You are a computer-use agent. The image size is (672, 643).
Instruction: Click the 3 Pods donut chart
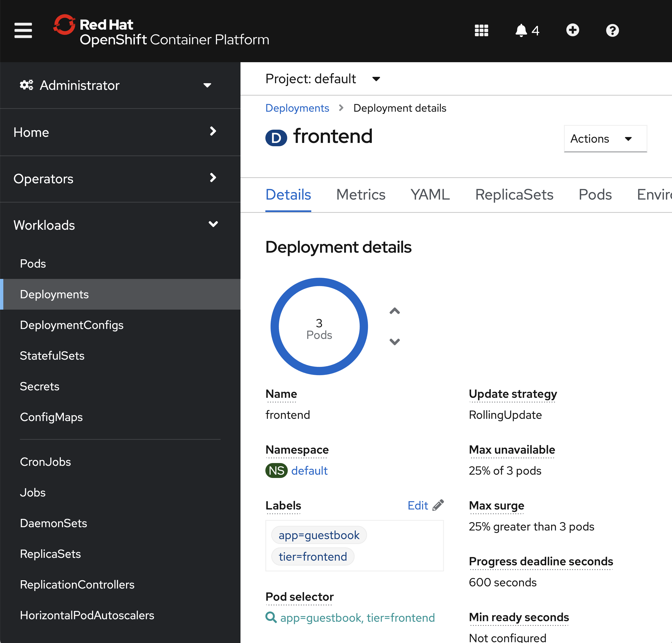(319, 326)
